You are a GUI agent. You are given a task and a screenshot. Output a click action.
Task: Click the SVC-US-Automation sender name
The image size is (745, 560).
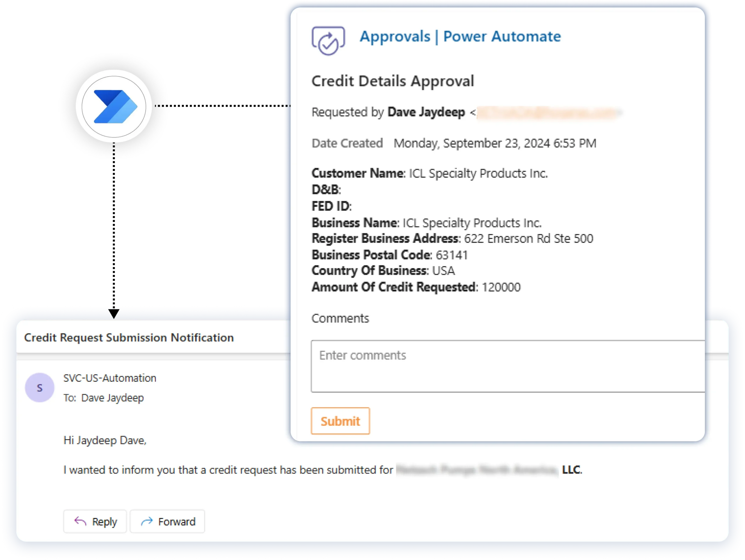click(110, 378)
